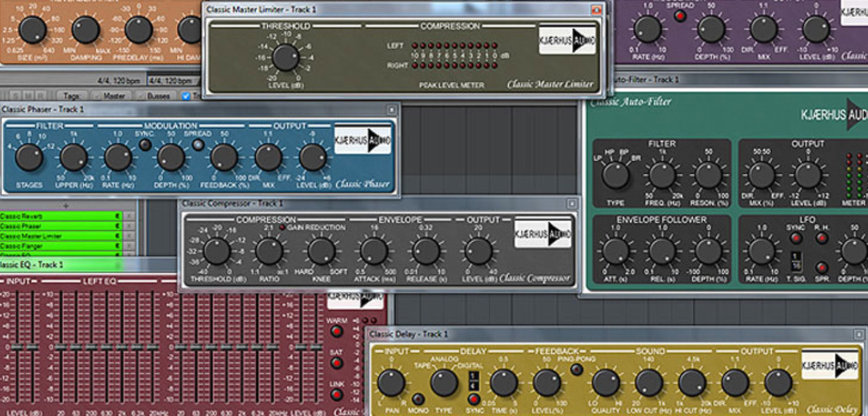Click the Stages knob in Classic Phaser
Screen dimensions: 868x416
coord(29,157)
